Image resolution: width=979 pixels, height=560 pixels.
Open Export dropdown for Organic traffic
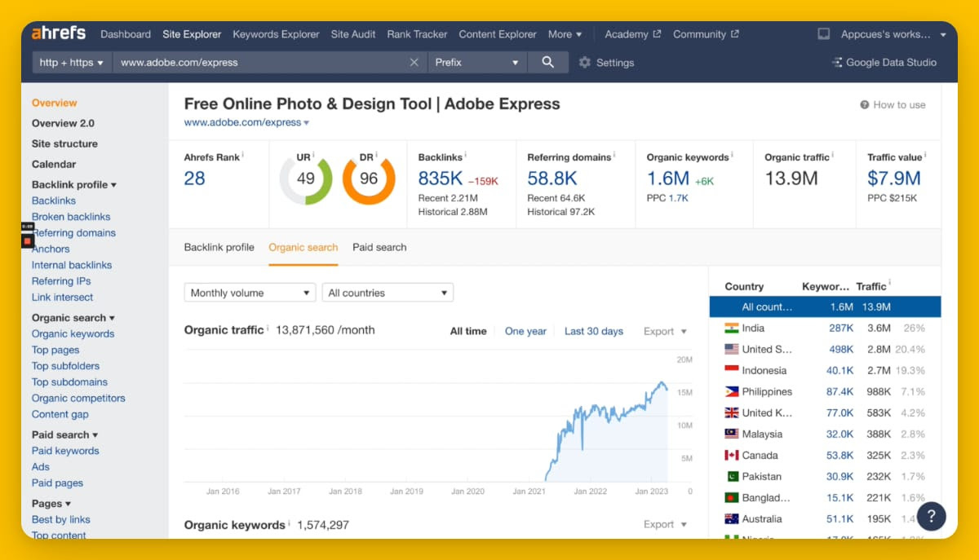pos(665,331)
